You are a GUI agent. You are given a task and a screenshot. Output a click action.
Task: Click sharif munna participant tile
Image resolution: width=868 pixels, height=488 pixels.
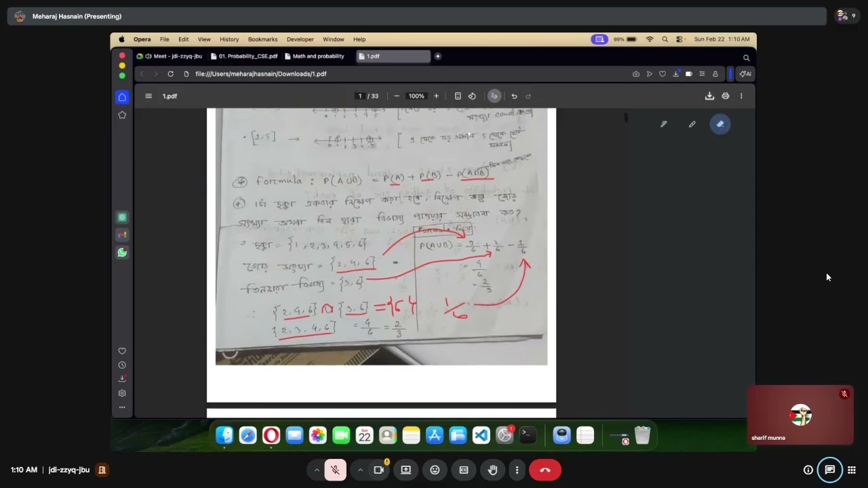tap(800, 415)
